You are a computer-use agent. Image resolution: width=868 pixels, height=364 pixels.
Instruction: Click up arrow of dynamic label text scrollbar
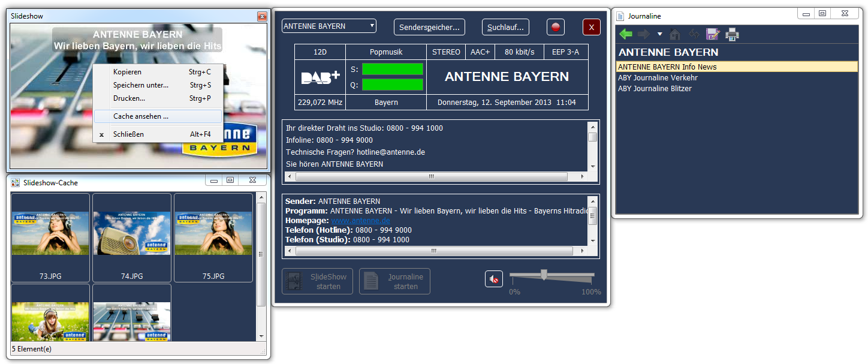pyautogui.click(x=592, y=127)
